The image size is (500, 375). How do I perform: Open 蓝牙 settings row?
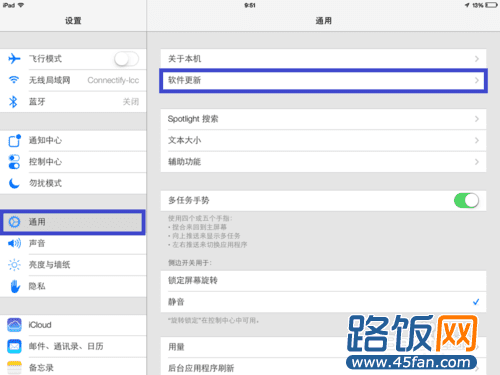[73, 102]
